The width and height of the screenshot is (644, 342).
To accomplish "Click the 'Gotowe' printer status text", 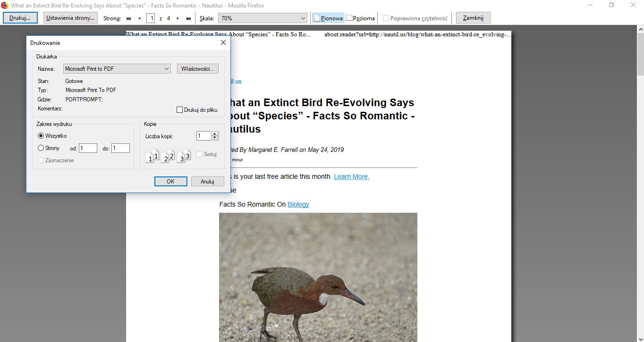I will tap(74, 81).
